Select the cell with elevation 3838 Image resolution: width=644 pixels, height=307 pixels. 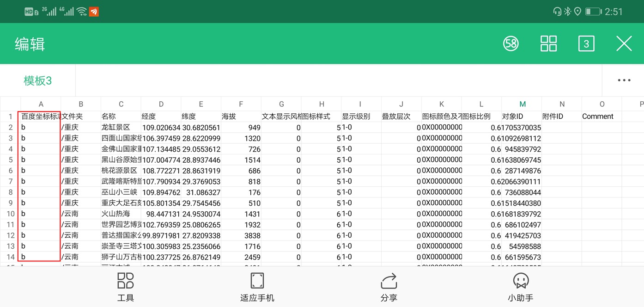[241, 235]
